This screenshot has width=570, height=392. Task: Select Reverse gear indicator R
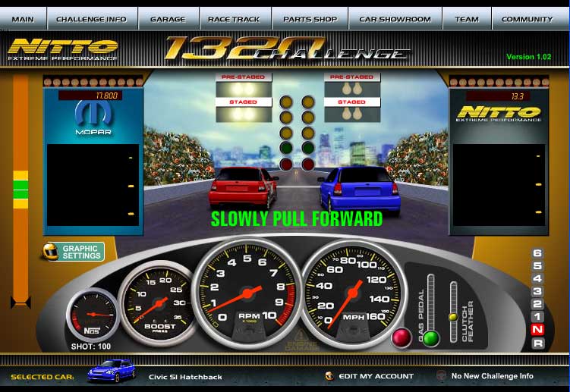(538, 343)
